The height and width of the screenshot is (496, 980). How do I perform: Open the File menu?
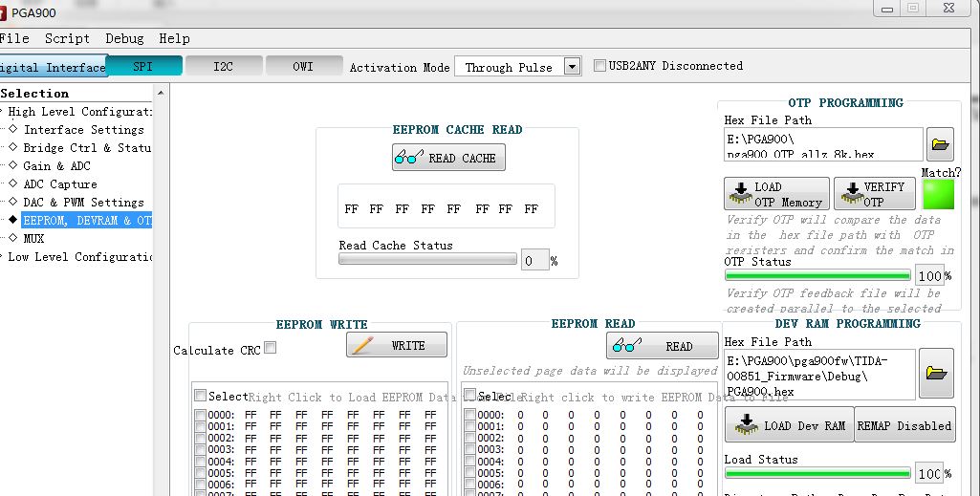point(14,38)
